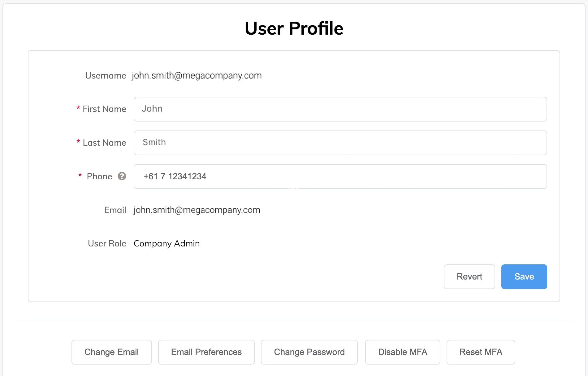
Task: Focus the First Name input field
Action: [340, 109]
